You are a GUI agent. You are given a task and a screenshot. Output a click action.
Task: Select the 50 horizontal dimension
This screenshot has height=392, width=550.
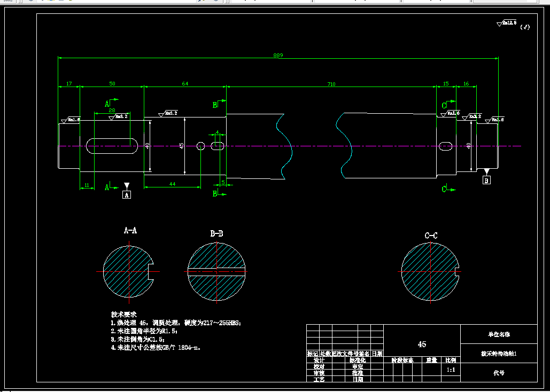point(112,83)
